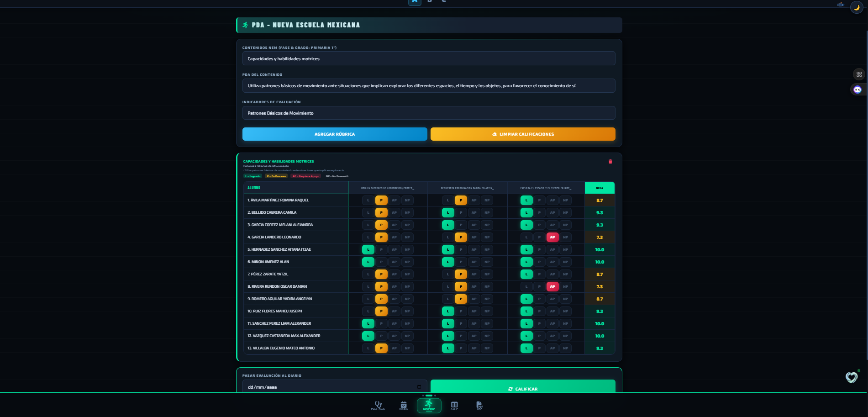Mark L for Ávila Martínez first criterion
The width and height of the screenshot is (868, 417).
368,201
